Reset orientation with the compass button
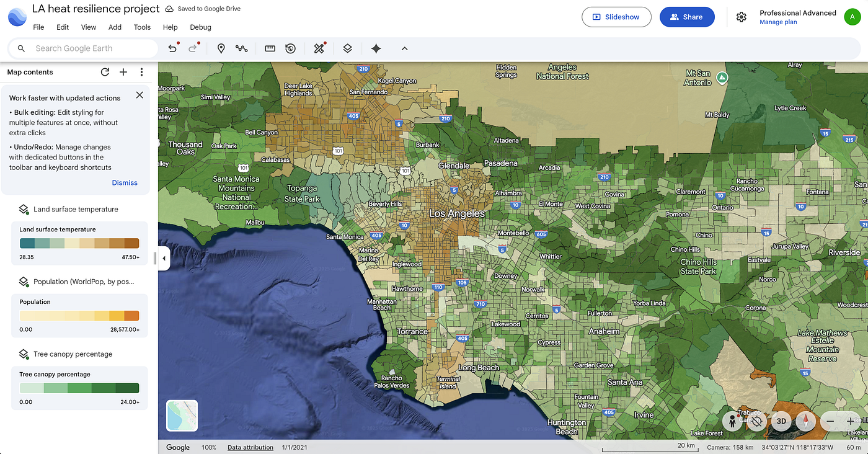Screen dimensions: 868x454 pos(806,421)
